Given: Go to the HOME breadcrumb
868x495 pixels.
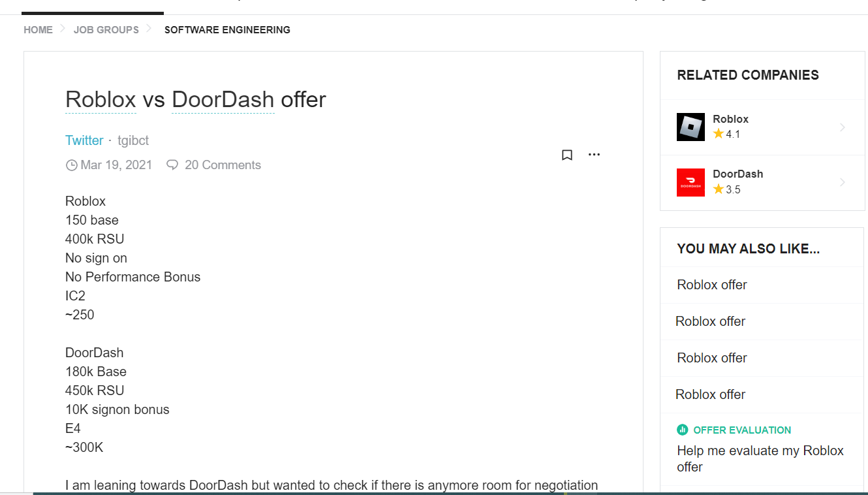Looking at the screenshot, I should [x=38, y=29].
